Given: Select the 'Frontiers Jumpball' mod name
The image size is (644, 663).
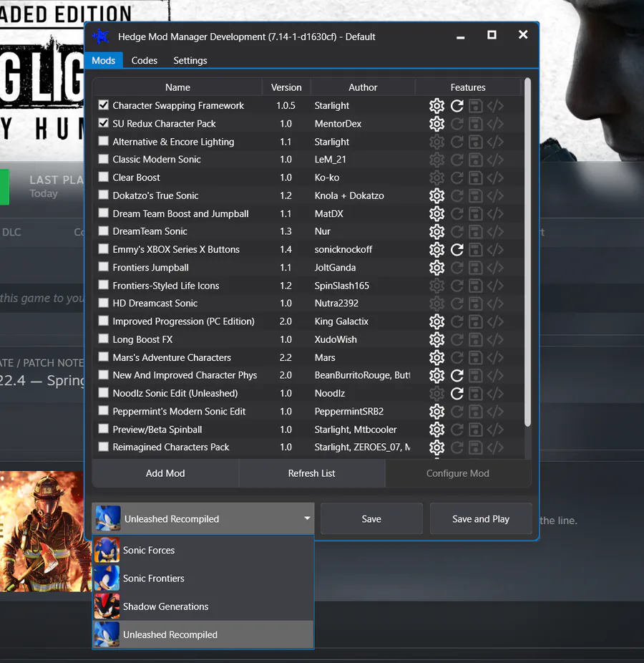Looking at the screenshot, I should point(150,268).
